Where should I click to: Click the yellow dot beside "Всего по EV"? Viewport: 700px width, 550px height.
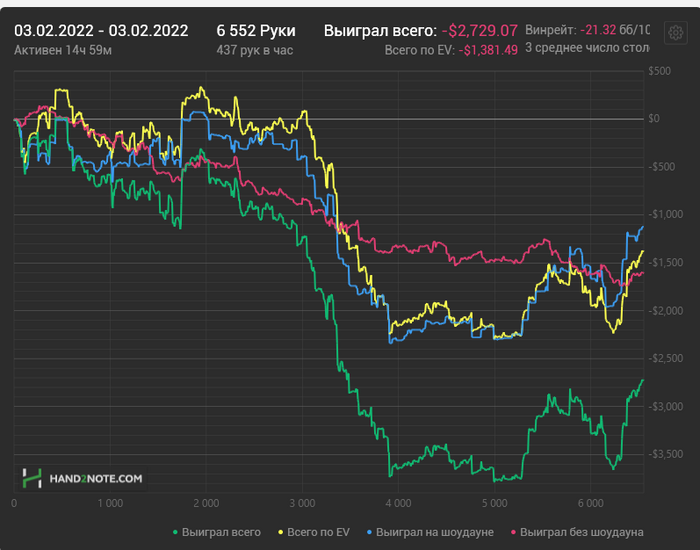pyautogui.click(x=281, y=533)
